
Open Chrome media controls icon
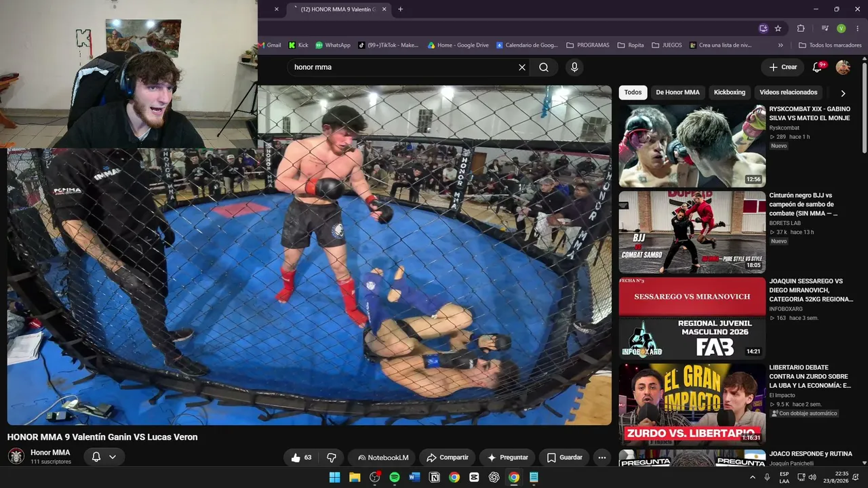(x=825, y=28)
